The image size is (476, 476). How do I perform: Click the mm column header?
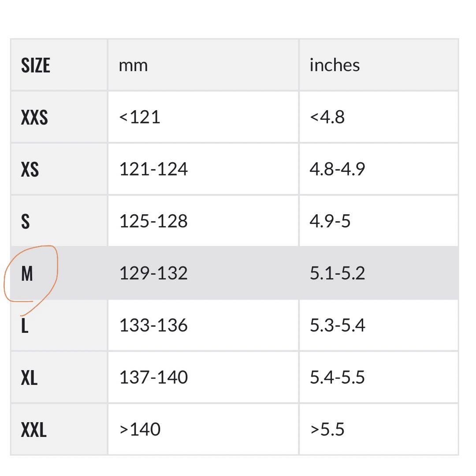[x=133, y=66]
